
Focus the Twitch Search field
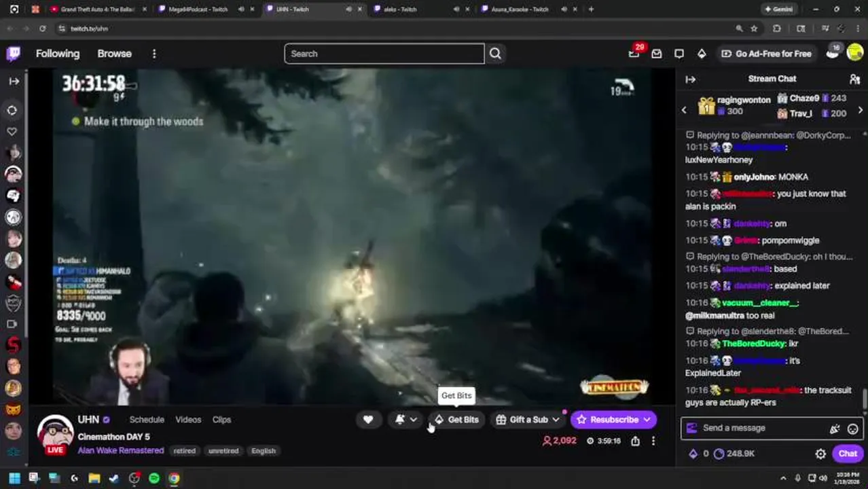click(x=384, y=54)
